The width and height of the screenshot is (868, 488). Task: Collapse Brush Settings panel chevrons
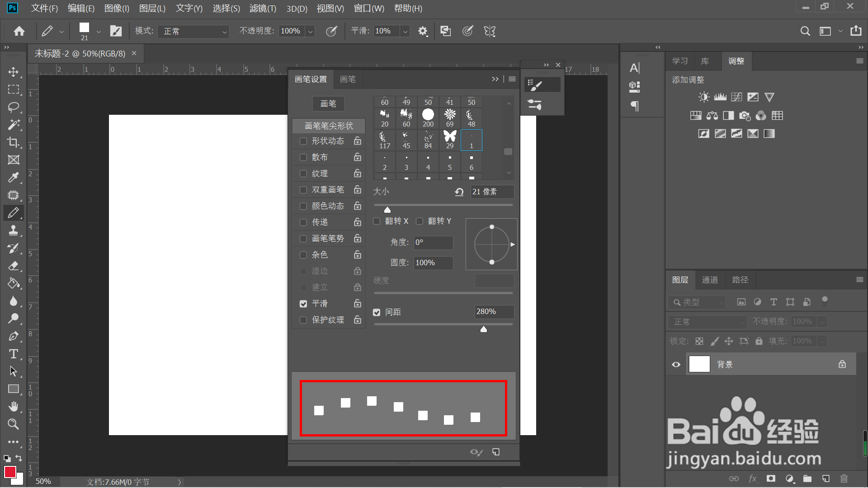(495, 79)
